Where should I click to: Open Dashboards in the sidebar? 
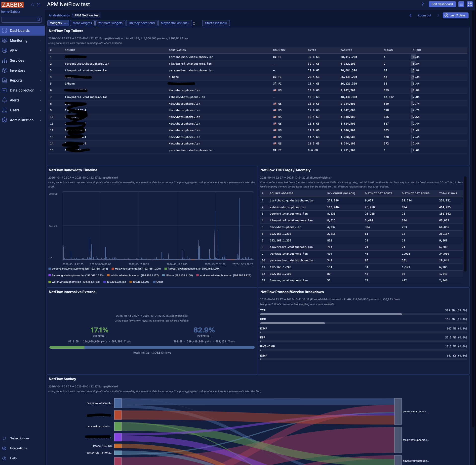coord(22,31)
